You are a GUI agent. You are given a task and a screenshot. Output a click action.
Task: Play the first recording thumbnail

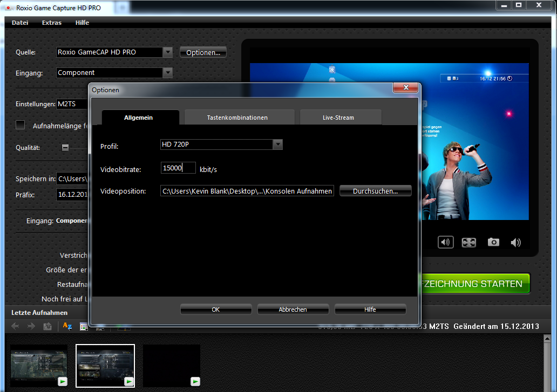tap(63, 381)
